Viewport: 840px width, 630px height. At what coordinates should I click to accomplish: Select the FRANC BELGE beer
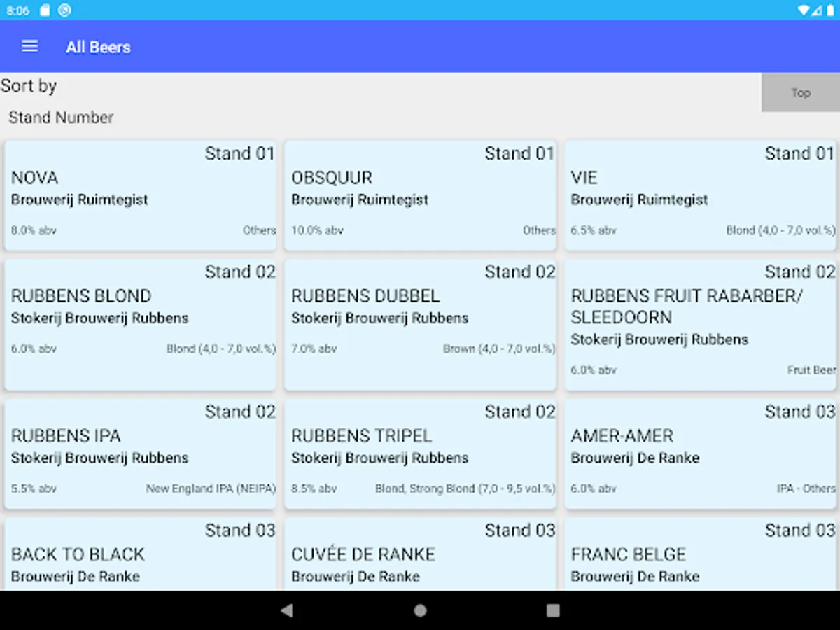point(702,554)
